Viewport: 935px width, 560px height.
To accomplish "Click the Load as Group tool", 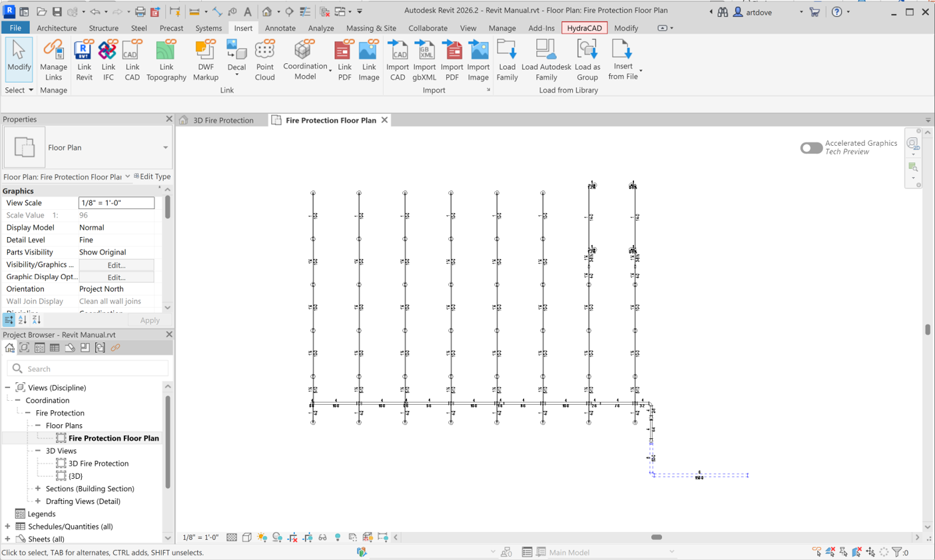I will 587,60.
